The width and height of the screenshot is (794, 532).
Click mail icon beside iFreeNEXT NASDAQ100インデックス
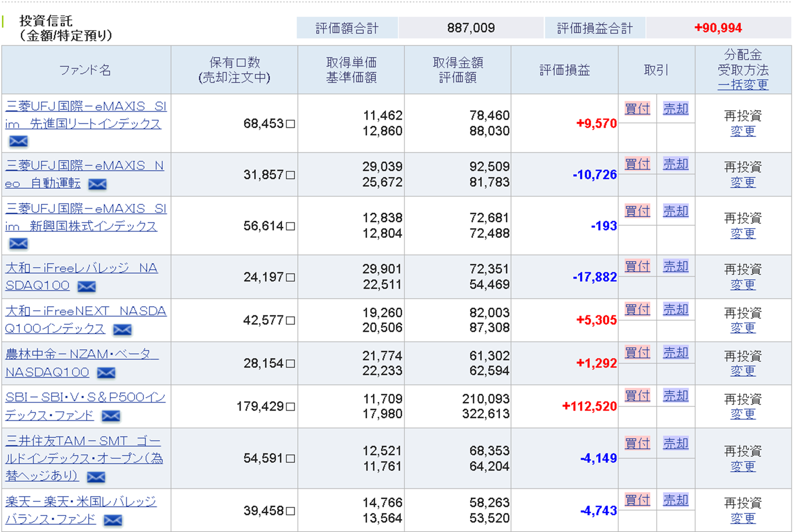(x=122, y=330)
